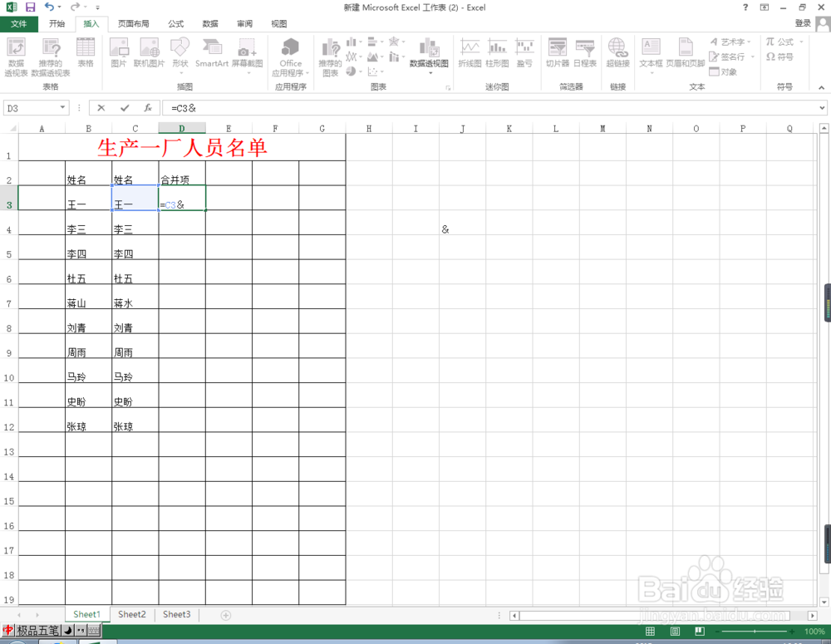Switch to the Data tab
The width and height of the screenshot is (831, 644).
pyautogui.click(x=210, y=24)
